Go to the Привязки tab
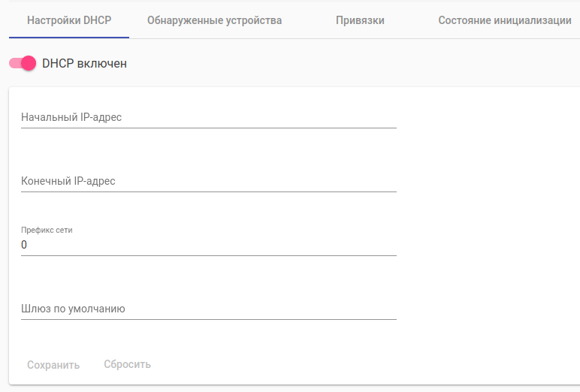 pos(360,20)
